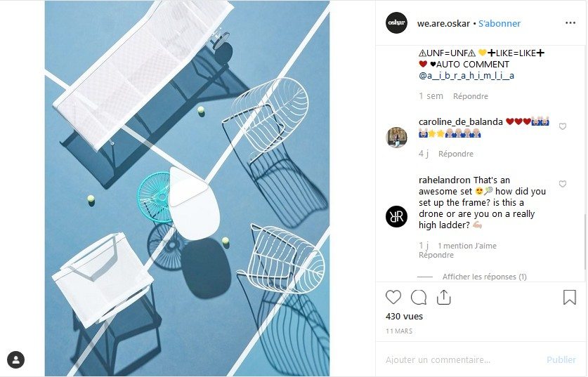Reply to caroline_de_balanda via Répondre
Screen dimensions: 588x377
click(x=456, y=154)
